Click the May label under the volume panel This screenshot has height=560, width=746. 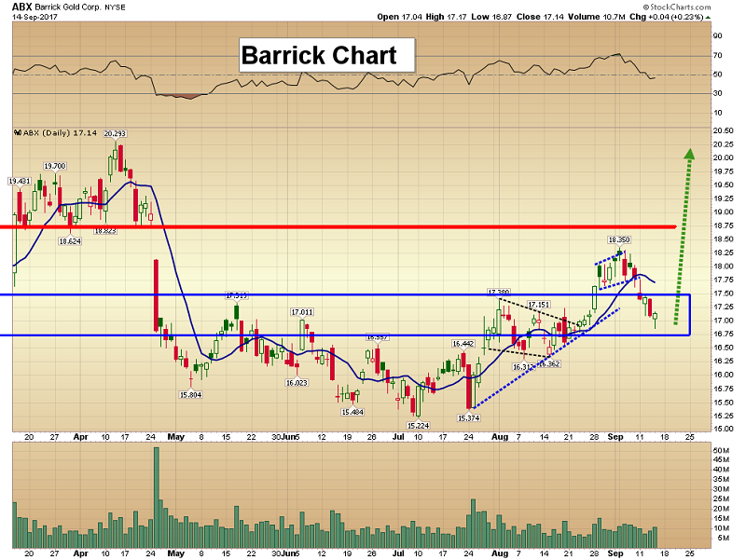click(x=176, y=553)
